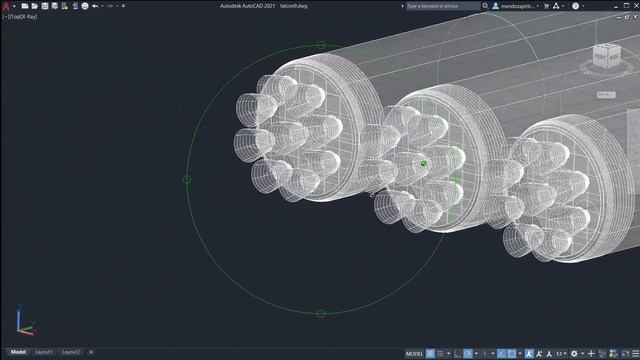Click the green circle bottom quadrant grip
The height and width of the screenshot is (360, 640).
click(321, 313)
